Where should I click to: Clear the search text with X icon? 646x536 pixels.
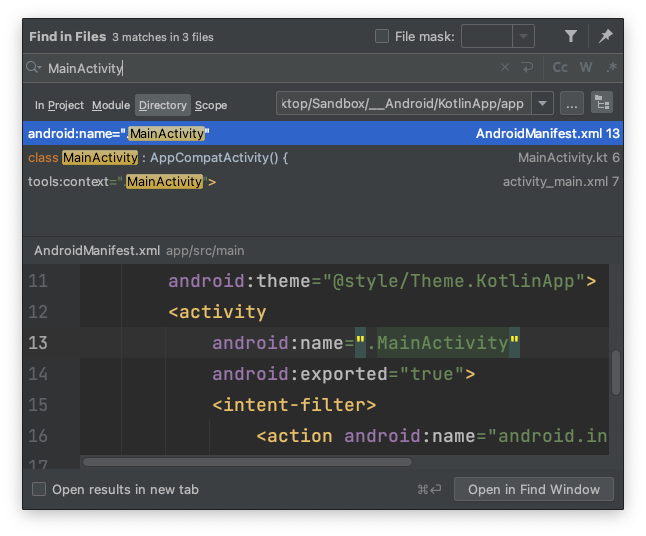[x=505, y=67]
